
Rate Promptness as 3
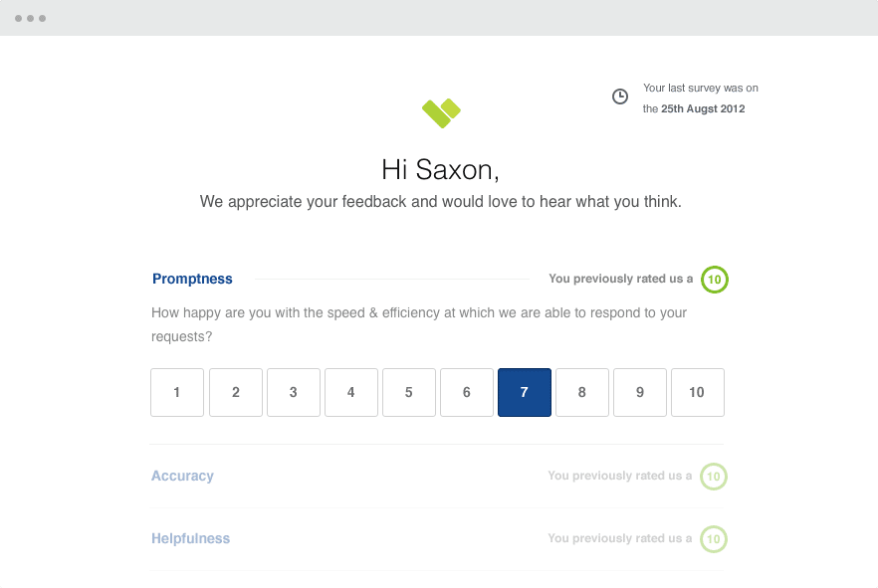[x=294, y=392]
